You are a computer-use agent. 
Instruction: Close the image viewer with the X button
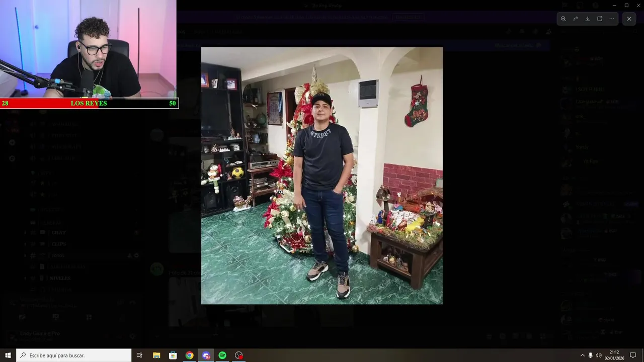click(x=629, y=19)
